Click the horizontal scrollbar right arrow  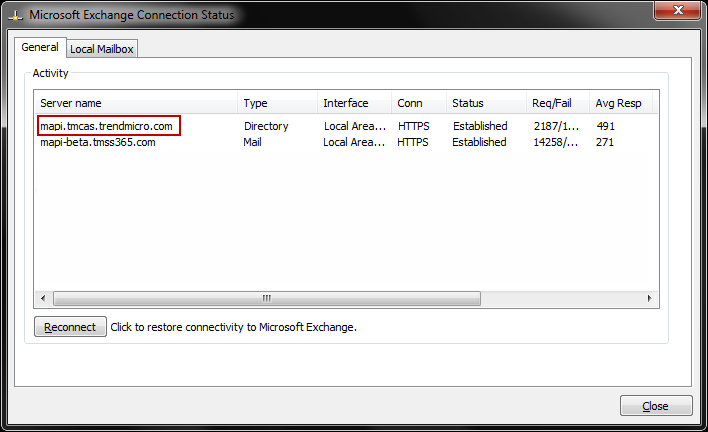649,298
